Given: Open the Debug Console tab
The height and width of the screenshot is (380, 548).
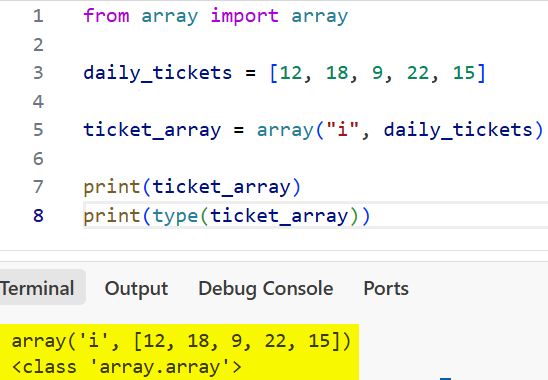Looking at the screenshot, I should (x=266, y=289).
